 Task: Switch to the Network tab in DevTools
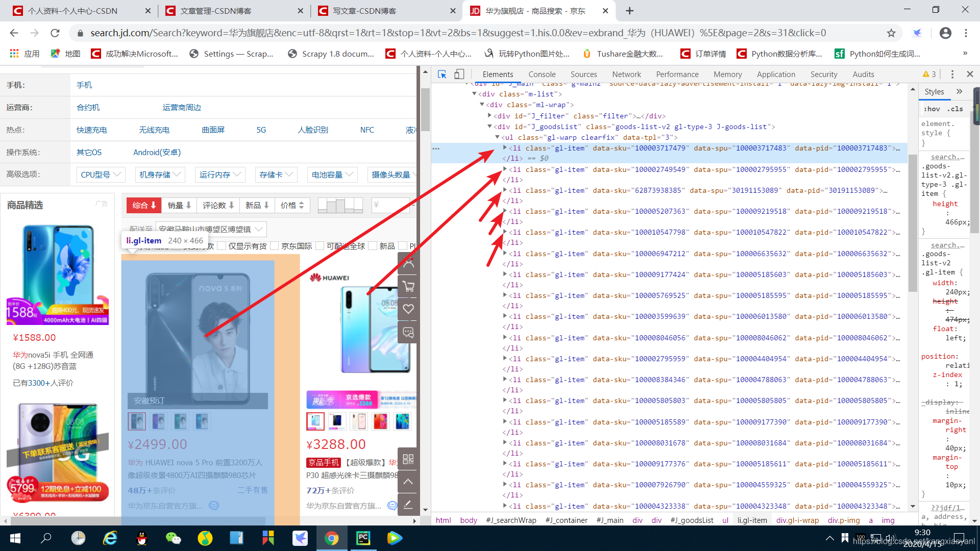coord(626,74)
